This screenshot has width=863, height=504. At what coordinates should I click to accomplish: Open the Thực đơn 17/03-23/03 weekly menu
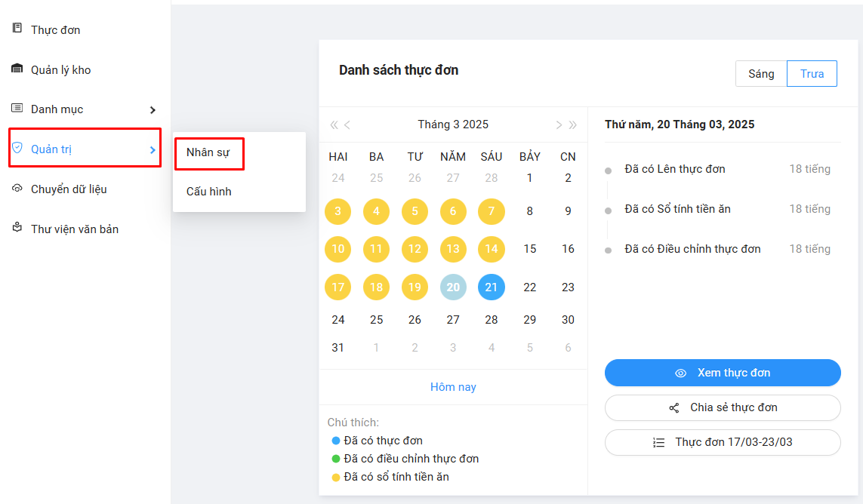click(x=723, y=442)
